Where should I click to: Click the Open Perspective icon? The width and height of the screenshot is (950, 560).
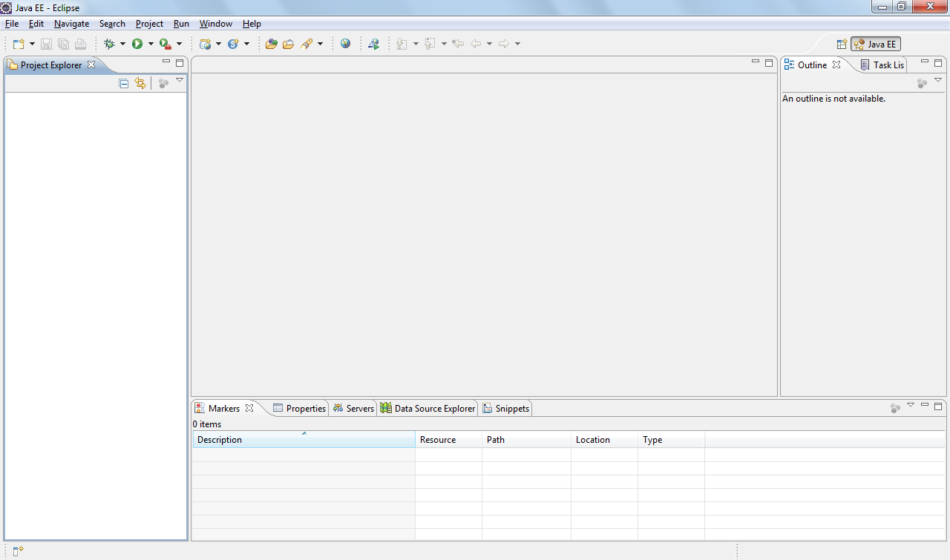(x=842, y=45)
